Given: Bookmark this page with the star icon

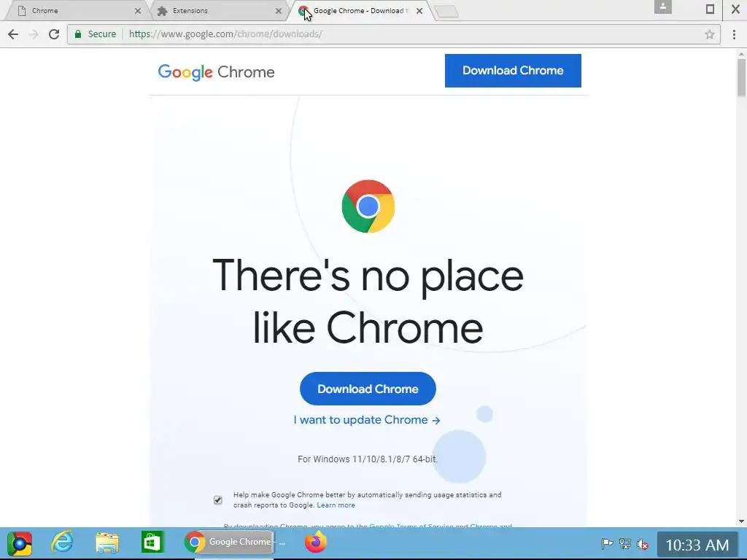Looking at the screenshot, I should point(709,34).
